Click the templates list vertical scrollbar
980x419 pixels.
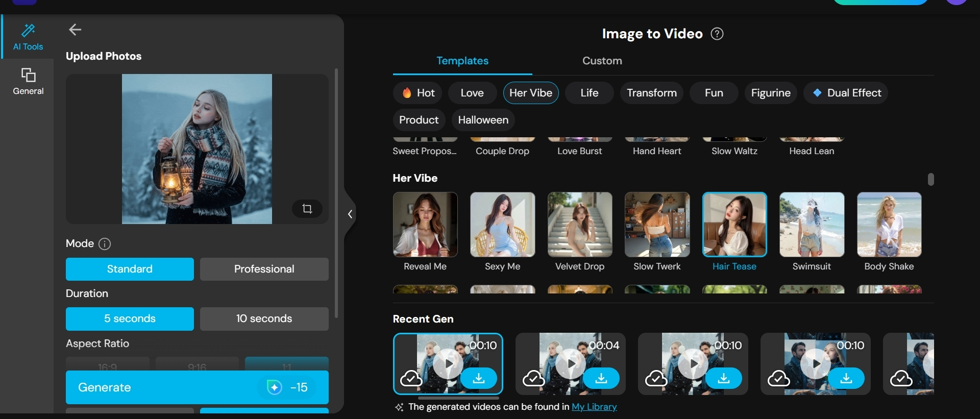click(x=931, y=179)
